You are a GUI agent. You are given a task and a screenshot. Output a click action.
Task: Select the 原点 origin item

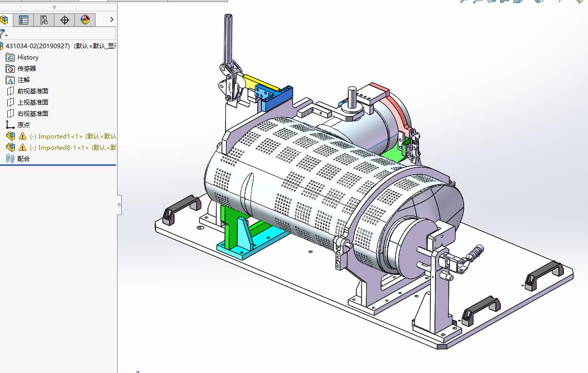(x=23, y=125)
